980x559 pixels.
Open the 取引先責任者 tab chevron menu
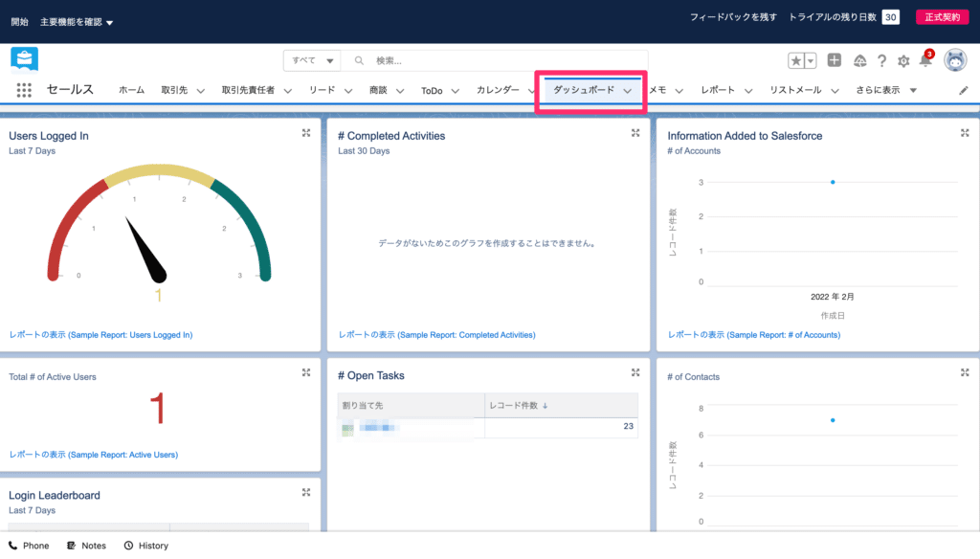coord(288,91)
